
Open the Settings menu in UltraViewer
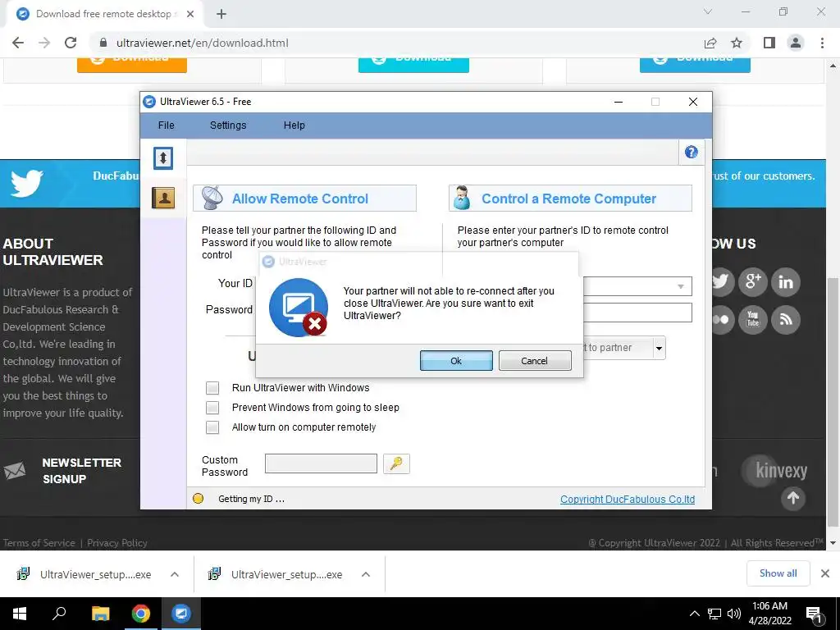[228, 126]
